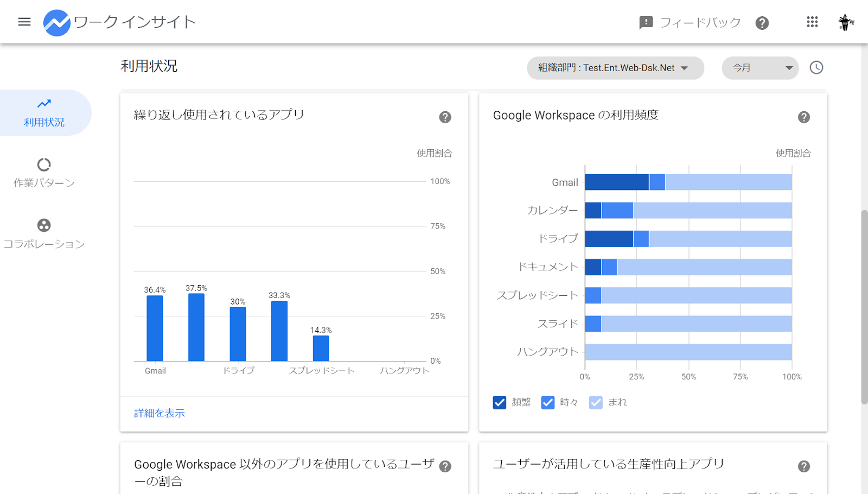The image size is (868, 494).
Task: Click the ドキュメント row label
Action: [548, 267]
